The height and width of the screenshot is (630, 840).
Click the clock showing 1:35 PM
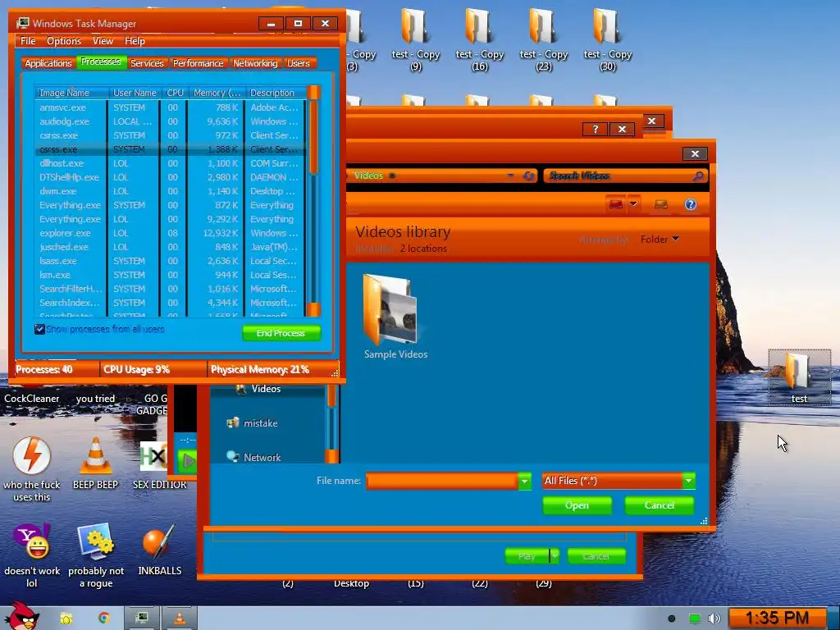tap(778, 619)
